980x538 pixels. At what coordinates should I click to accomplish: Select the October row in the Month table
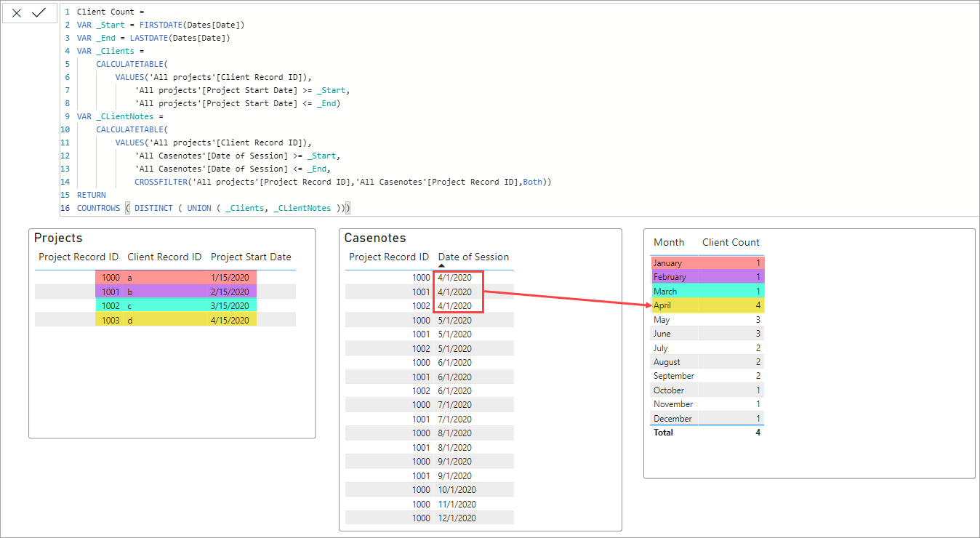tap(707, 390)
